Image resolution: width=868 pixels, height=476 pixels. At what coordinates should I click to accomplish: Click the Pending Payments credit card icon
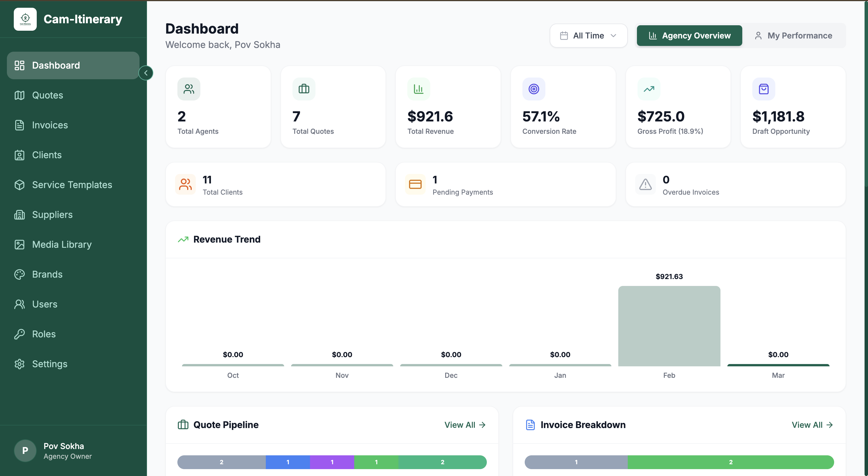[x=415, y=184]
